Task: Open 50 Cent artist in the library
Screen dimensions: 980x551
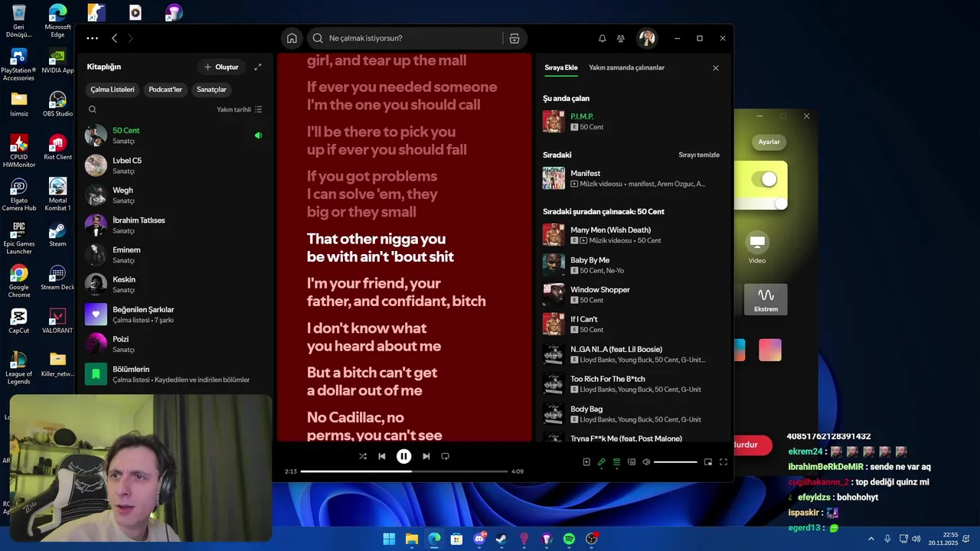Action: click(175, 135)
